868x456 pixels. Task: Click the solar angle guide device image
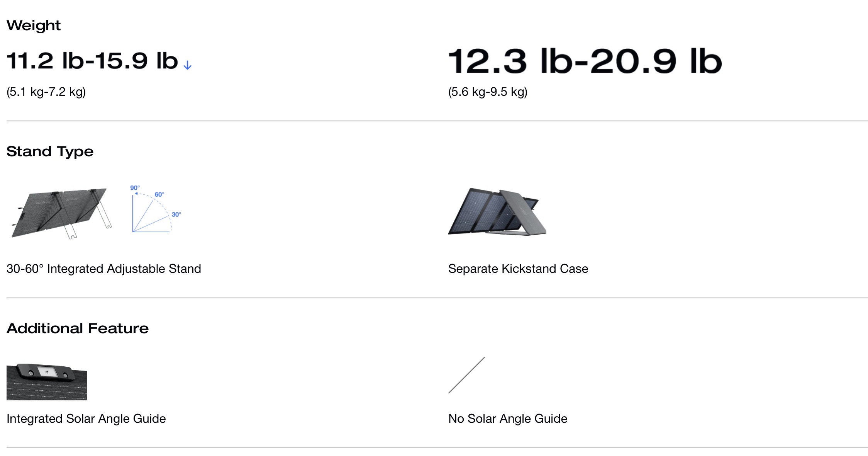pyautogui.click(x=47, y=382)
